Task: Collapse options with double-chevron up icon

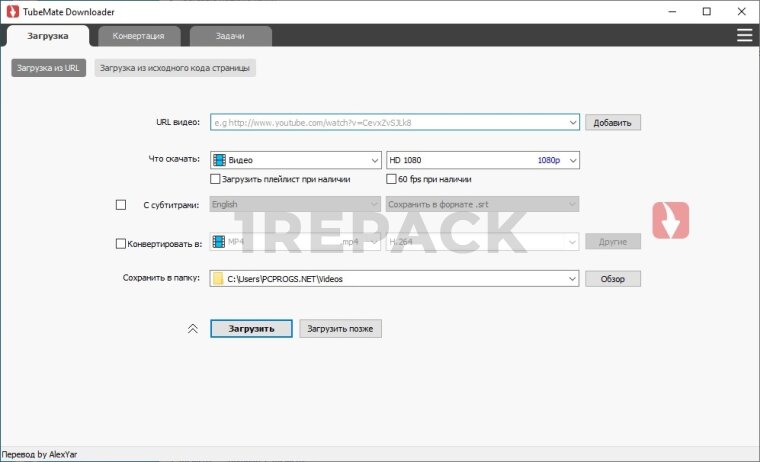Action: tap(193, 328)
